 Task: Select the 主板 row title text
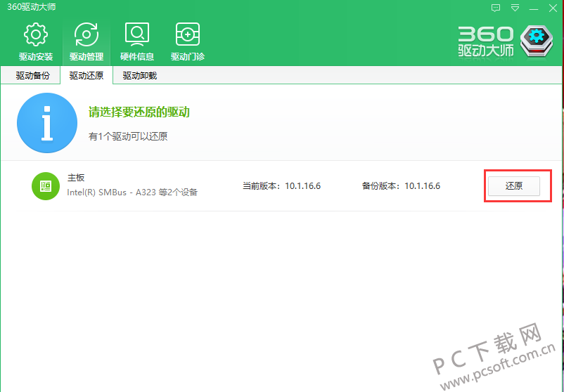(76, 178)
